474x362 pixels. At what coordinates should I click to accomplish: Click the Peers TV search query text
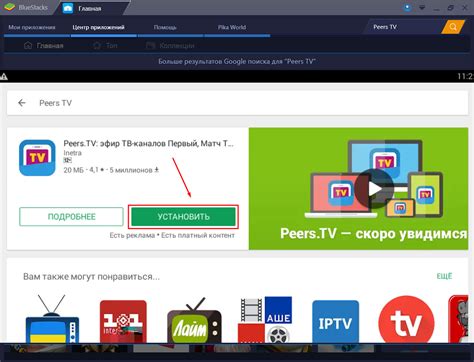[x=55, y=103]
